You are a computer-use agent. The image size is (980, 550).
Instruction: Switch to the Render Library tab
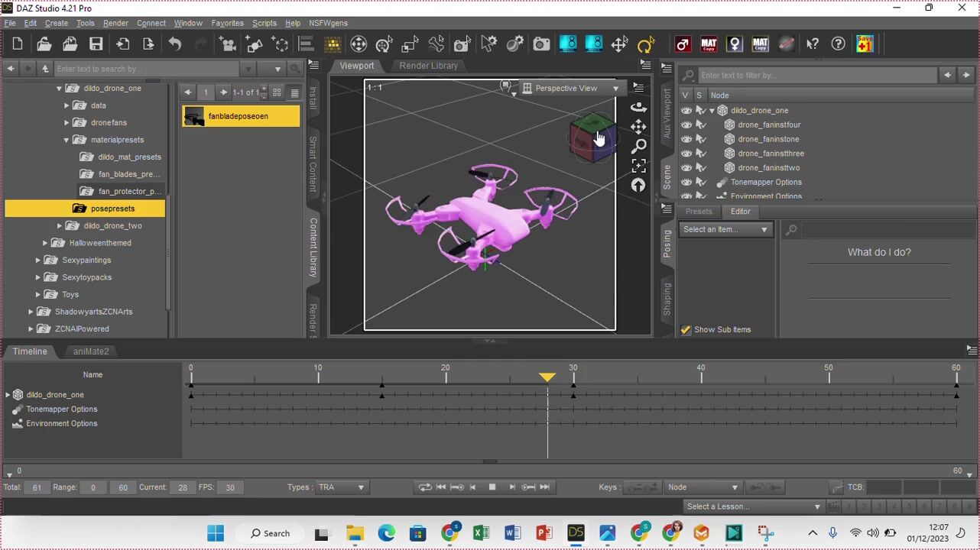point(428,66)
